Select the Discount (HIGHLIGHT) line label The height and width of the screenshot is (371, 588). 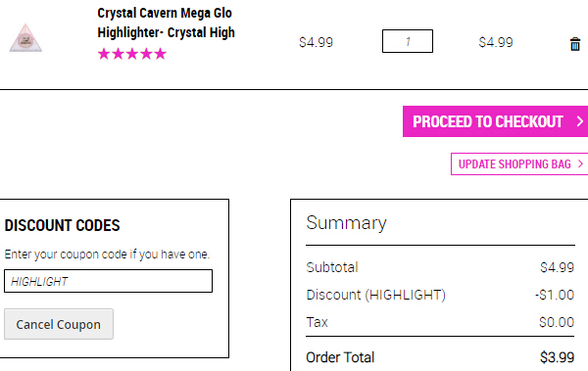pos(375,295)
